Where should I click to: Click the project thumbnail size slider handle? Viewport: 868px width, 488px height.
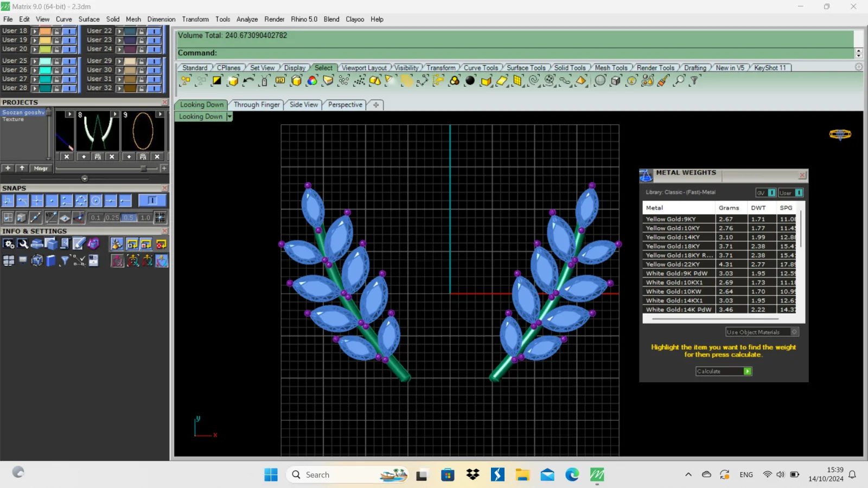click(144, 169)
